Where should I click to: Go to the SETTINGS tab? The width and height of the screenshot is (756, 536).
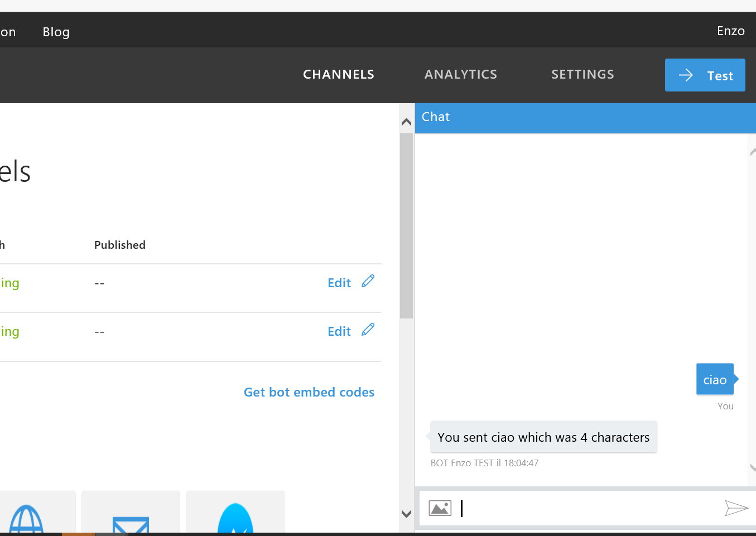[x=582, y=74]
